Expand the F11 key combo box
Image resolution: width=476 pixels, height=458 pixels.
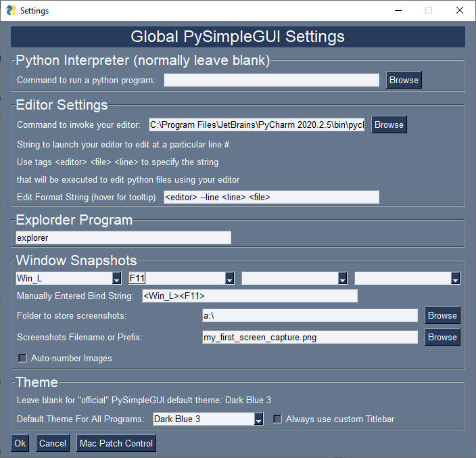[229, 278]
